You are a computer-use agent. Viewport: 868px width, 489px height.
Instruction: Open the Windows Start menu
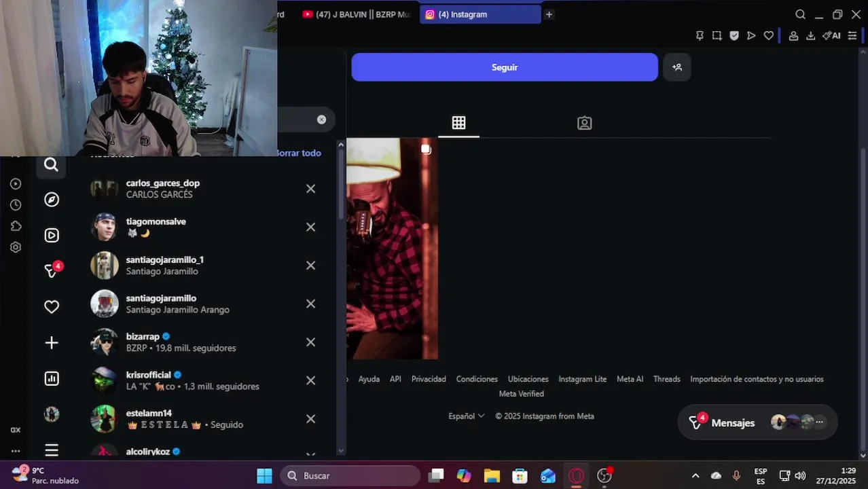coord(264,476)
